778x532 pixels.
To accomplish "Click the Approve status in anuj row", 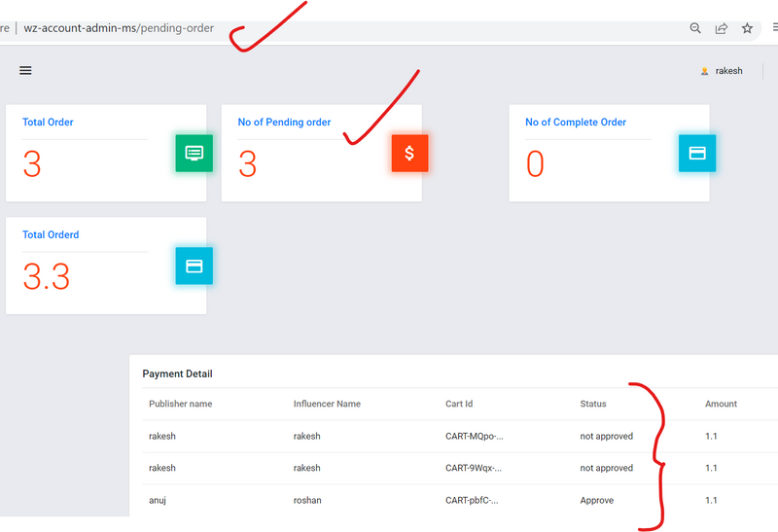I will click(x=597, y=500).
